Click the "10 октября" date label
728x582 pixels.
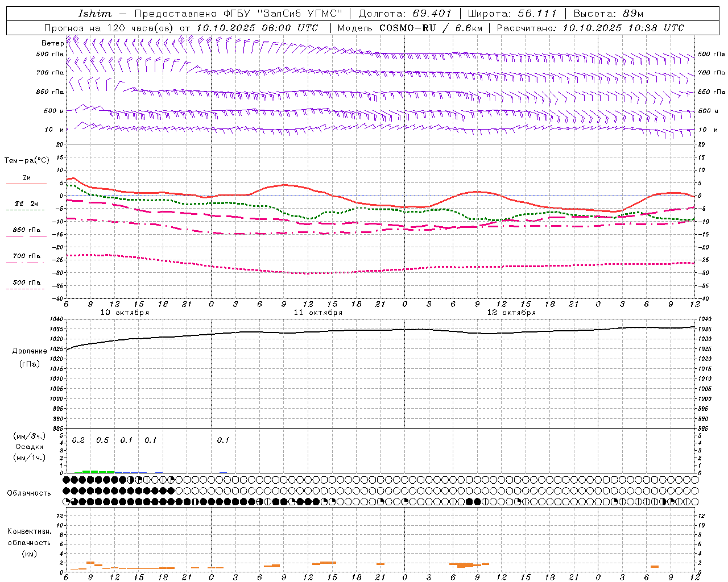tap(125, 313)
